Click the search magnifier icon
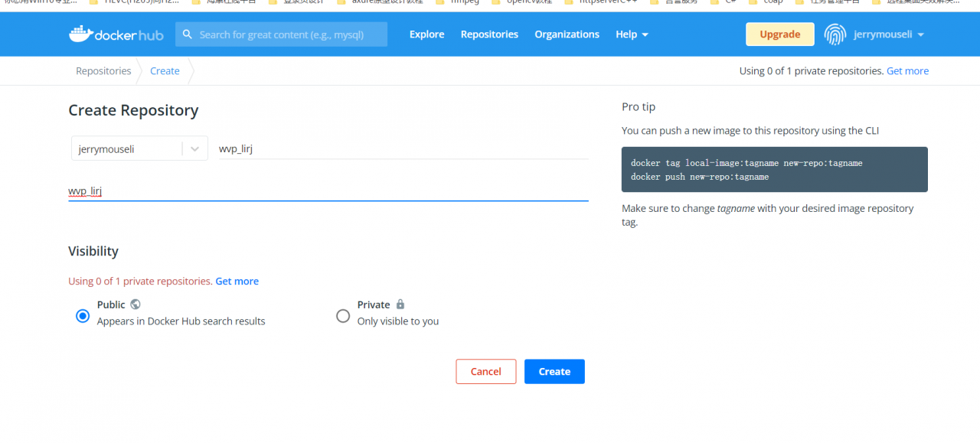This screenshot has width=980, height=443. pos(188,34)
